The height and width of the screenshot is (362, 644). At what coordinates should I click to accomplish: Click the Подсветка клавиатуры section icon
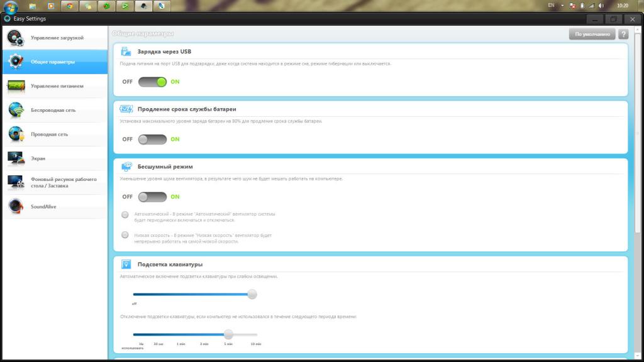click(x=126, y=264)
